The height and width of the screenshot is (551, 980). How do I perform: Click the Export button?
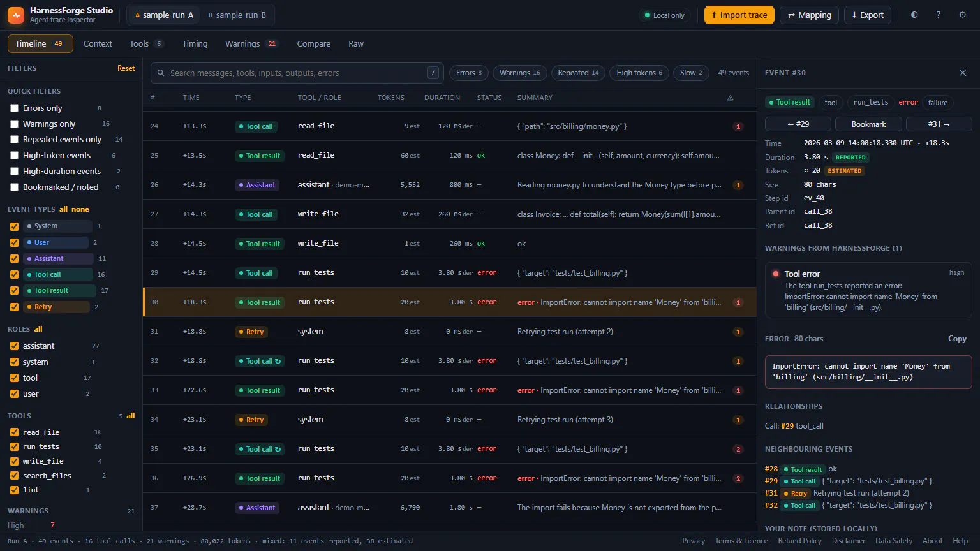click(868, 15)
